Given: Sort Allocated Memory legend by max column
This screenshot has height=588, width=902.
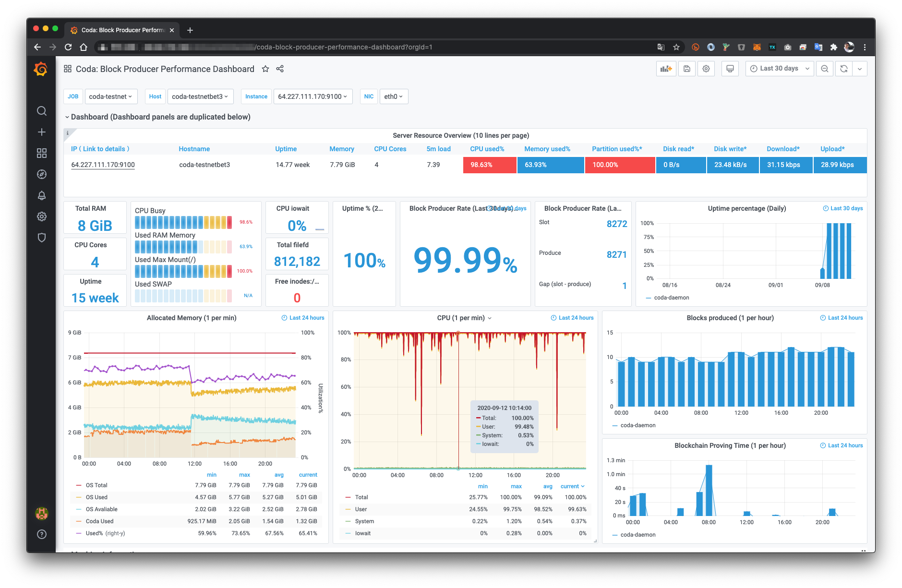Looking at the screenshot, I should click(x=244, y=475).
